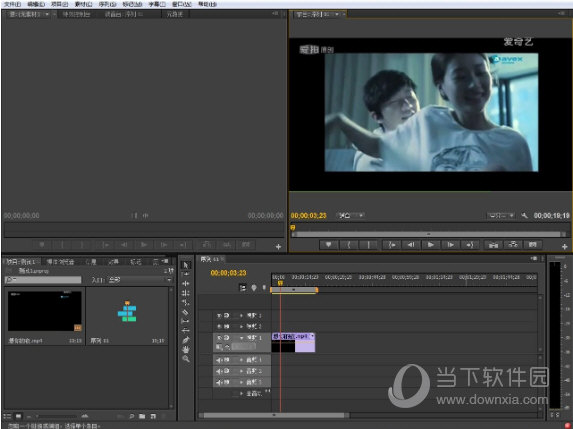Mute Audio 3 track speaker
Screen dimensions: 573x429
coord(219,382)
